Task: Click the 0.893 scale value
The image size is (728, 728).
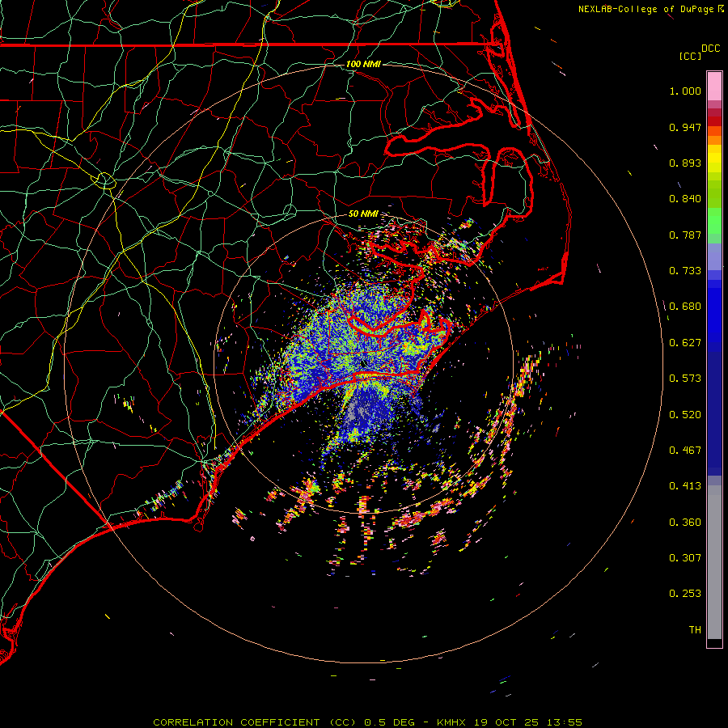Action: (x=685, y=163)
